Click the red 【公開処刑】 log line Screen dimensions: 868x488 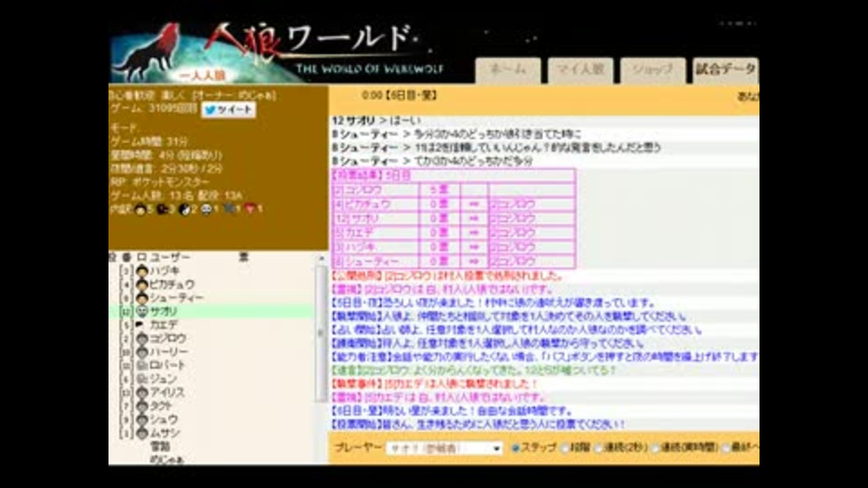click(x=448, y=276)
